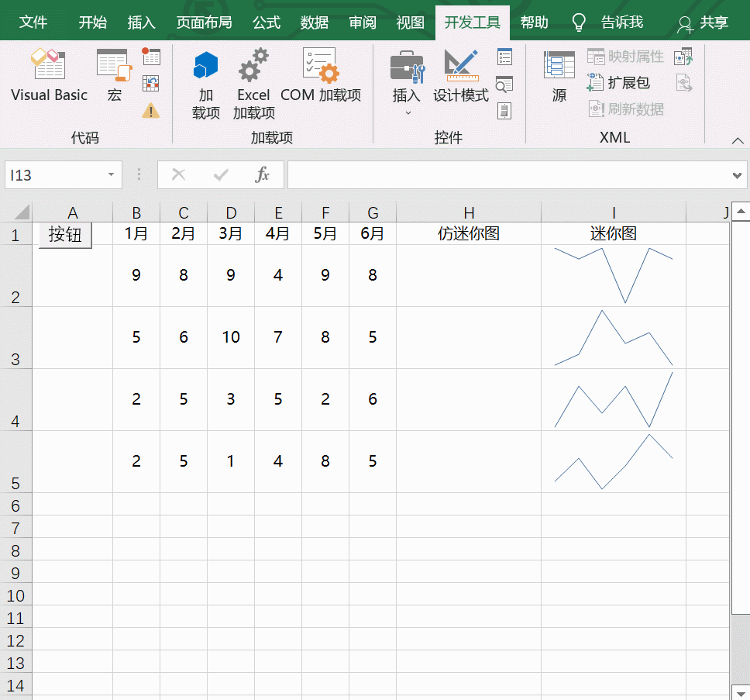
Task: Click the View Code icon
Action: pos(504,84)
